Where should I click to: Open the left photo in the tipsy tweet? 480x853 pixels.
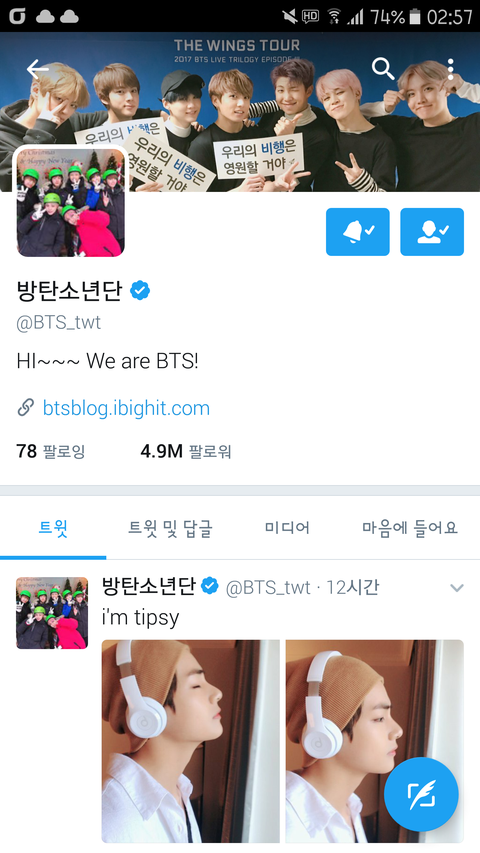coord(190,741)
